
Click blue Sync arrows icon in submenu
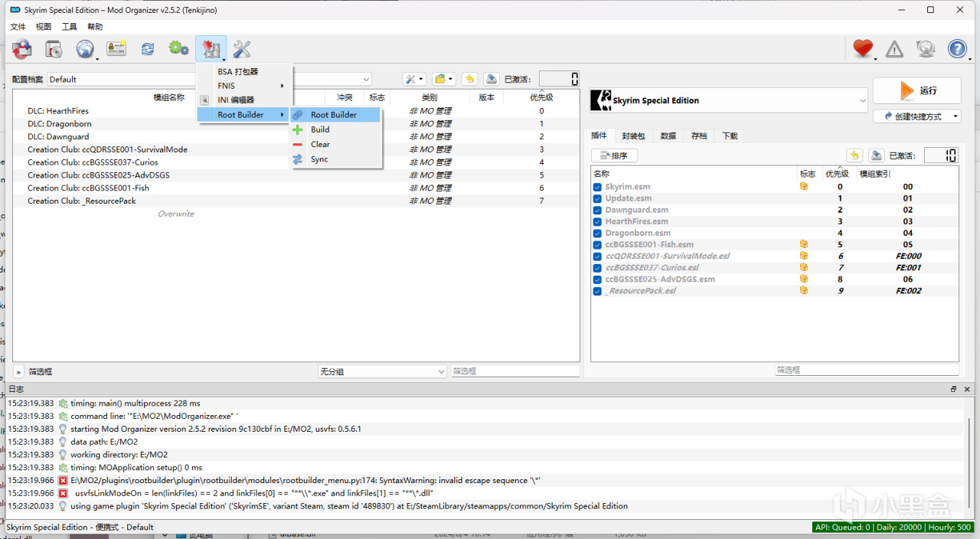(x=298, y=159)
